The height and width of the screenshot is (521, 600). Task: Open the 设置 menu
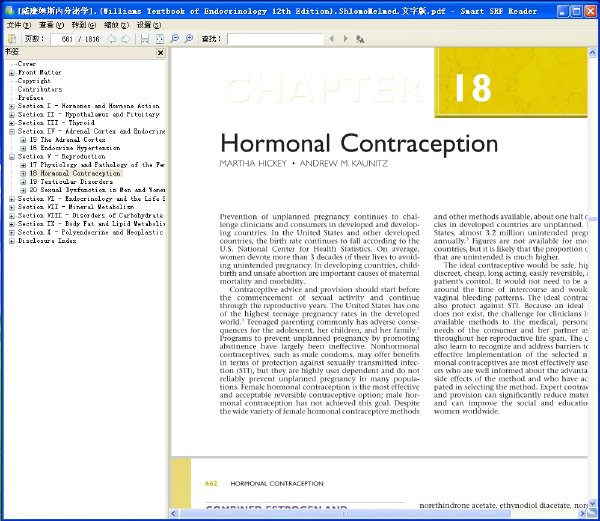pyautogui.click(x=149, y=25)
